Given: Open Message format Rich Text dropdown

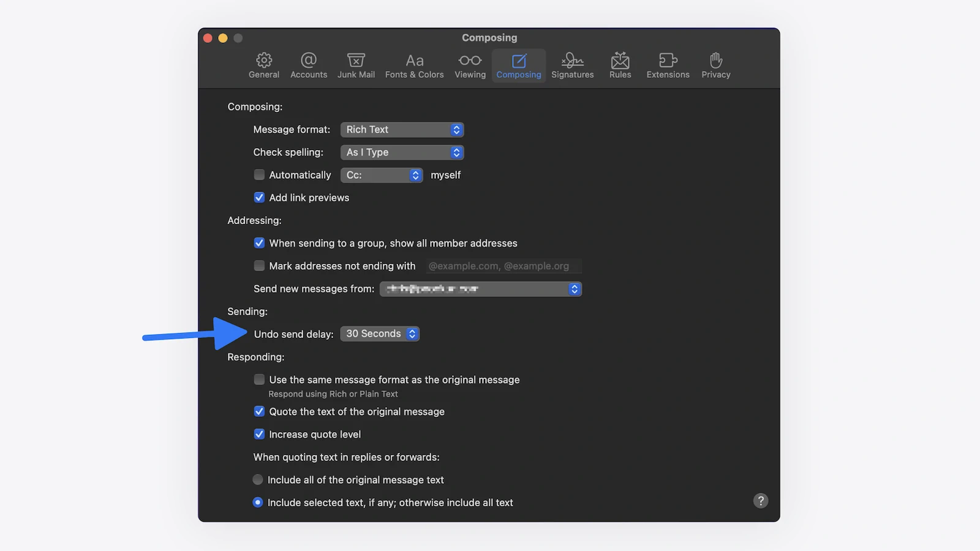Looking at the screenshot, I should click(x=402, y=130).
